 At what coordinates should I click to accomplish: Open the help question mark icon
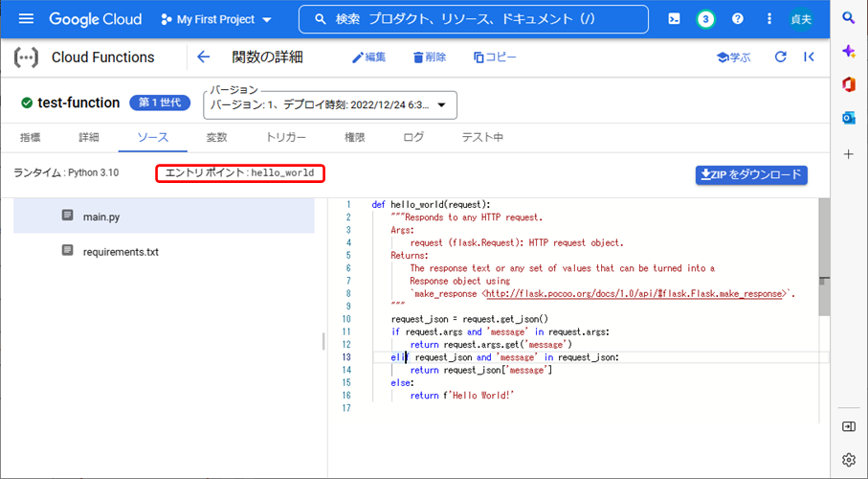pyautogui.click(x=737, y=19)
